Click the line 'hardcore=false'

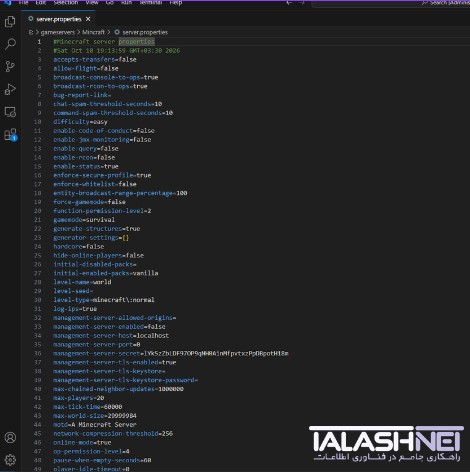79,246
